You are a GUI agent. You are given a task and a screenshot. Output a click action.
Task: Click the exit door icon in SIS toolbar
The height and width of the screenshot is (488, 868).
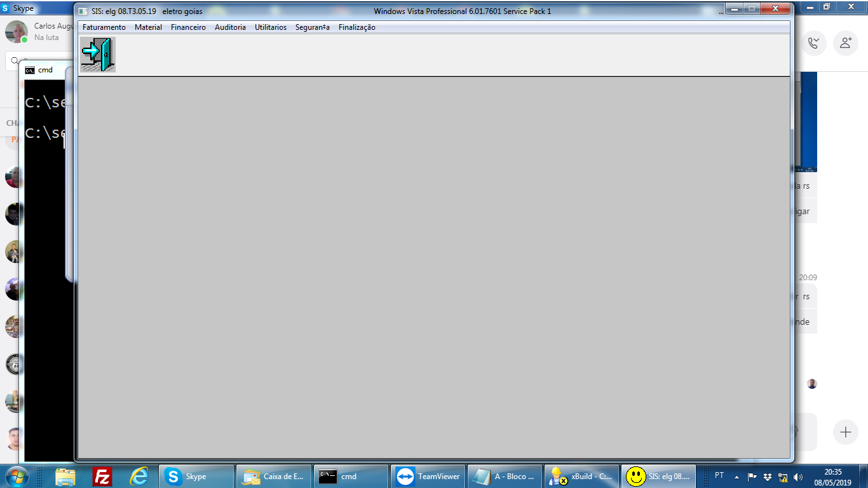98,54
